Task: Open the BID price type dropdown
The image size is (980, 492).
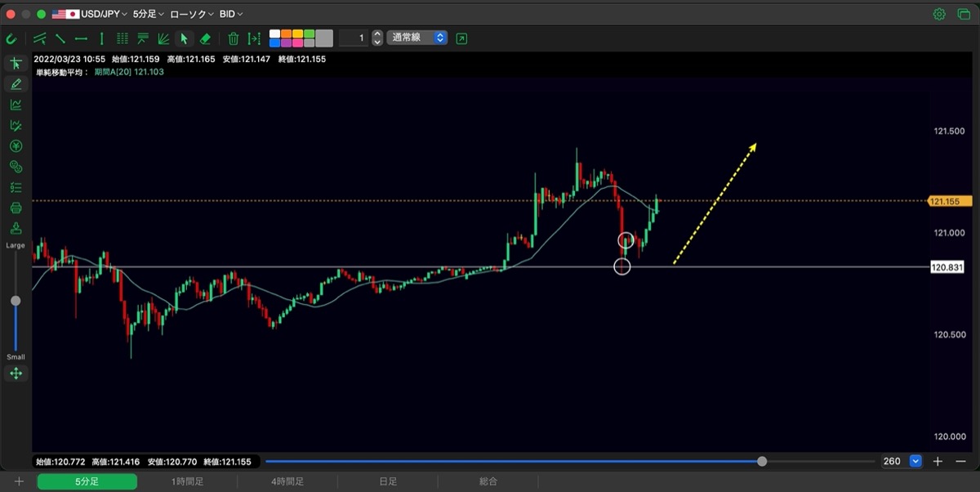Action: [x=231, y=14]
